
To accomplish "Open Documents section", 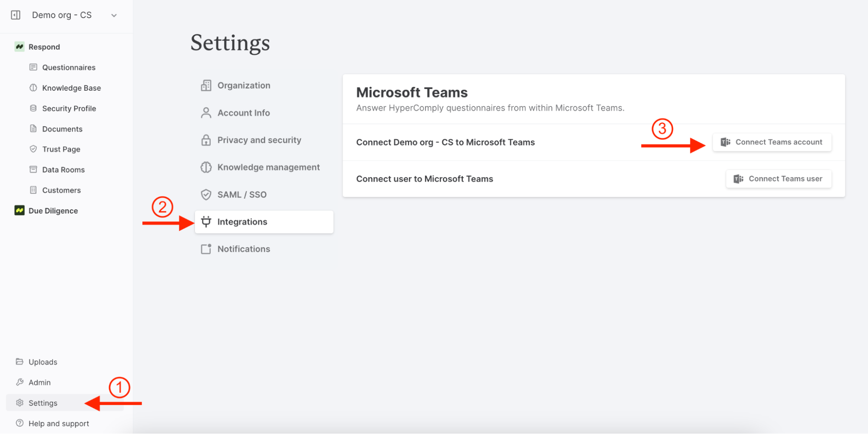I will 62,129.
